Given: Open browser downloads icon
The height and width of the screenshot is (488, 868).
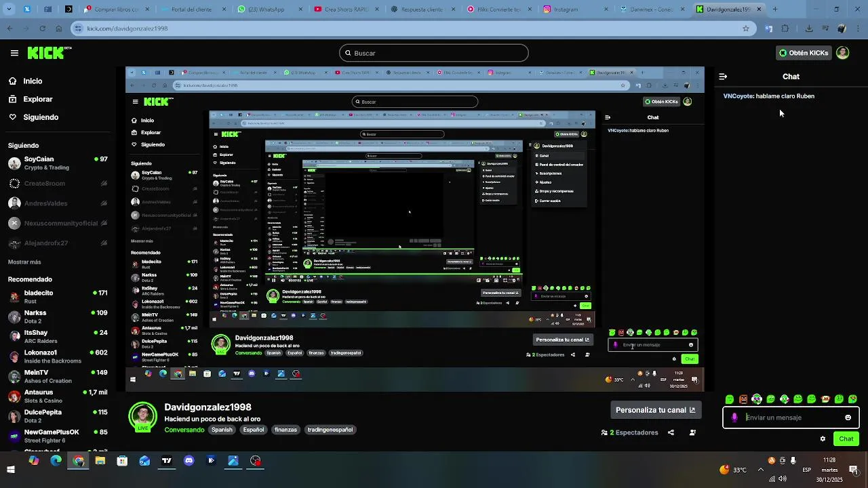Looking at the screenshot, I should point(809,28).
